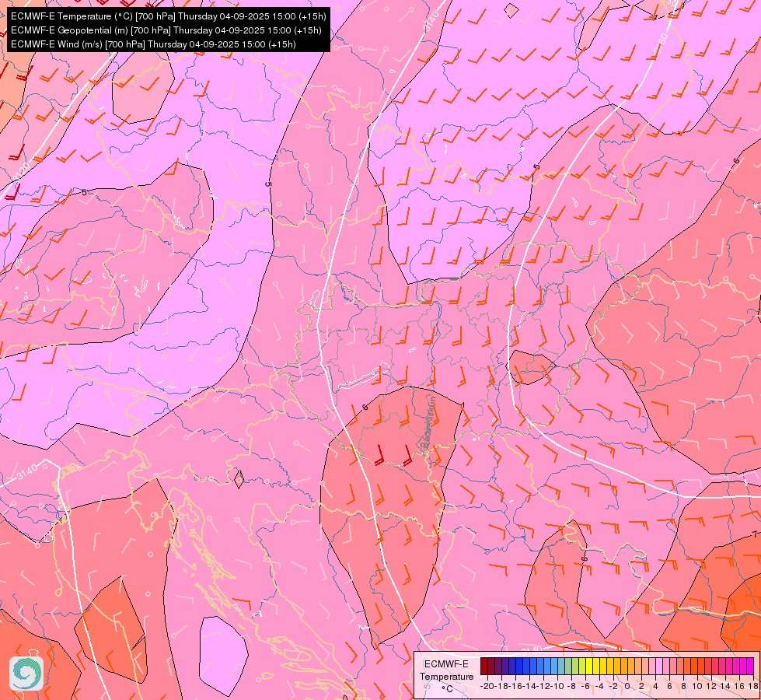The image size is (761, 700).
Task: Click the '3160' geopotential contour label
Action: (x=661, y=44)
